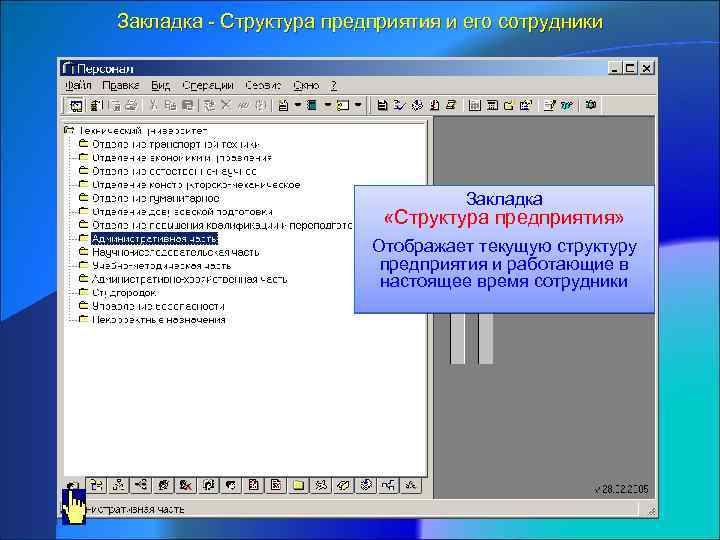
Task: Open the last dropdown arrow before toolbar separator
Action: pos(358,105)
